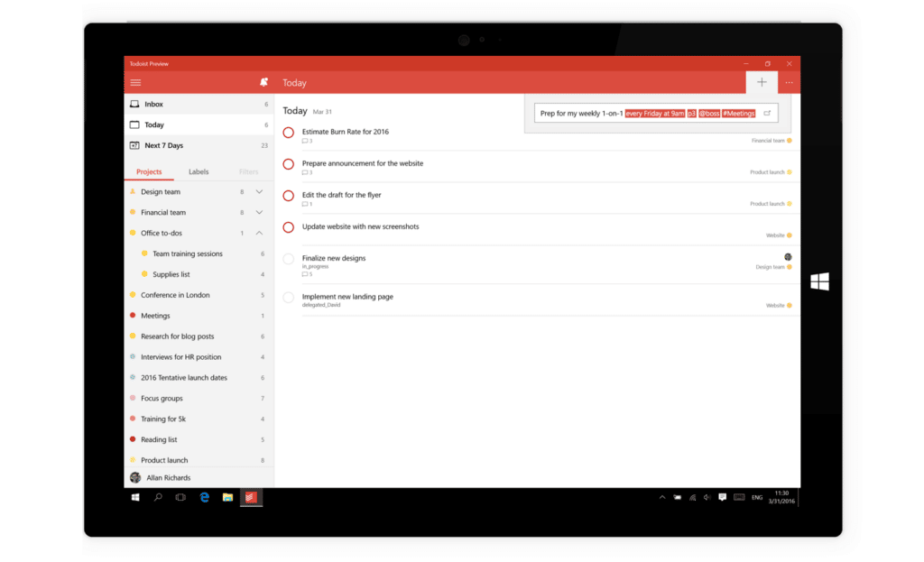The height and width of the screenshot is (562, 924).
Task: Check off the Estimate Burn Rate task
Action: click(x=289, y=132)
